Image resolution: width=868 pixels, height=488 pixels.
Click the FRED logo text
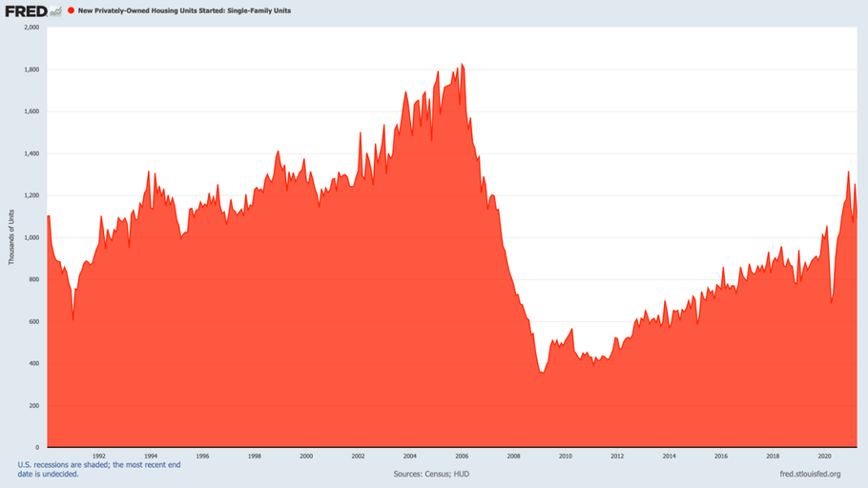[x=25, y=10]
